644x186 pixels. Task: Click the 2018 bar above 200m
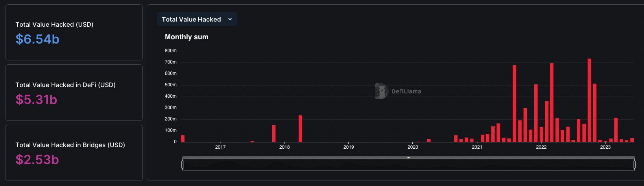pos(301,129)
